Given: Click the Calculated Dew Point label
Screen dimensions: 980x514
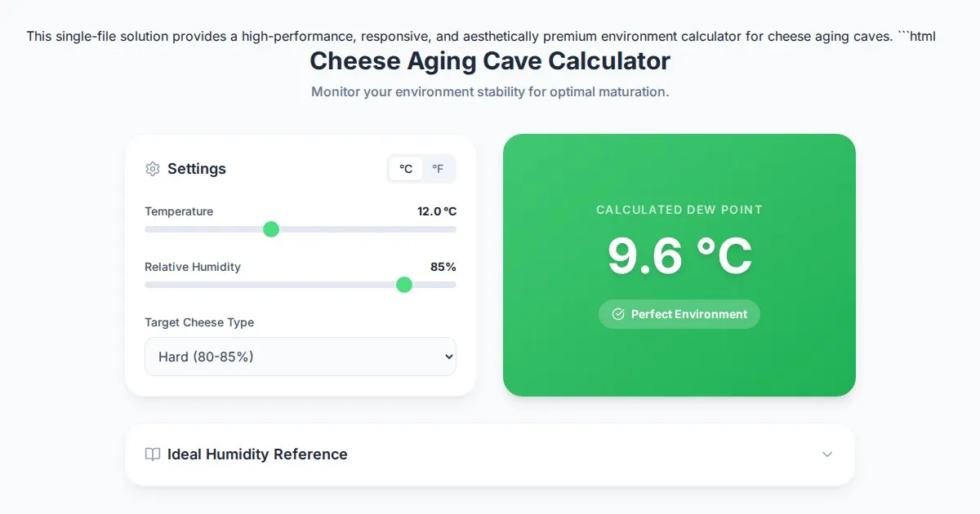Looking at the screenshot, I should click(x=679, y=210).
